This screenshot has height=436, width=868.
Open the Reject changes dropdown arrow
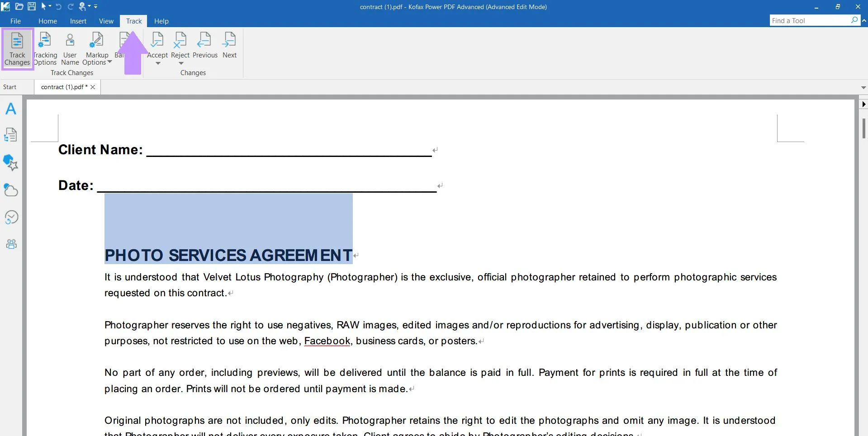click(x=180, y=63)
